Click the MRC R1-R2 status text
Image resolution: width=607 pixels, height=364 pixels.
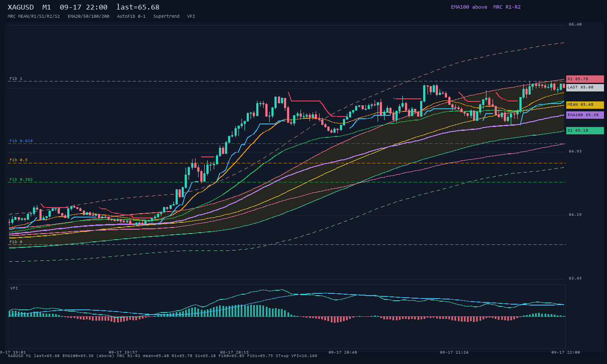[x=507, y=7]
